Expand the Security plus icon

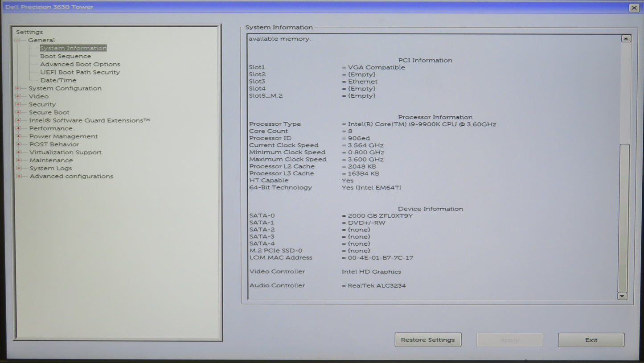point(18,104)
